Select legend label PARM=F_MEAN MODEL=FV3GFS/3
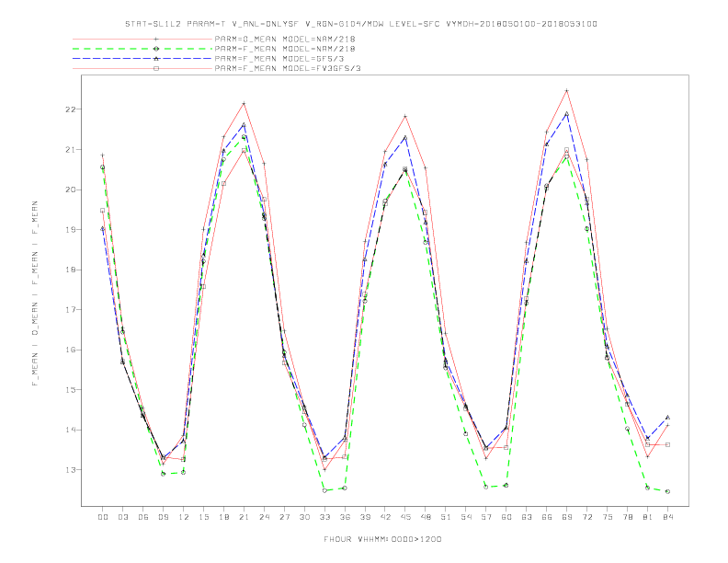This screenshot has width=728, height=563. pos(288,68)
